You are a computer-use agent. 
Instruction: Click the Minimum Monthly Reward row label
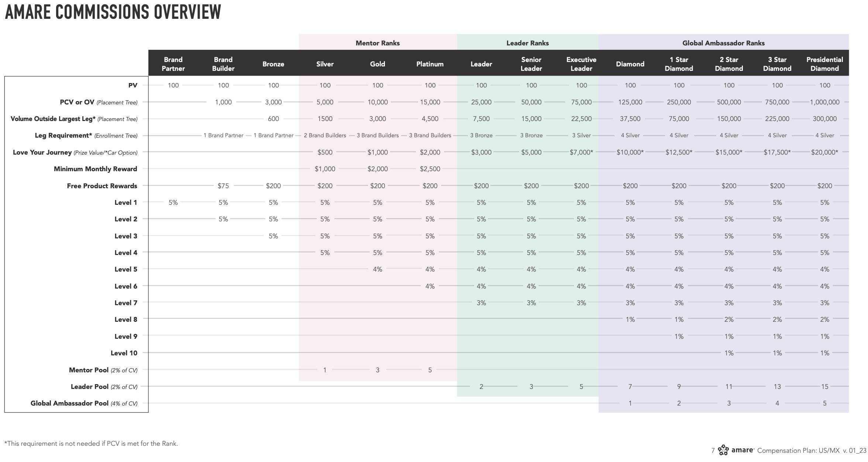click(95, 169)
